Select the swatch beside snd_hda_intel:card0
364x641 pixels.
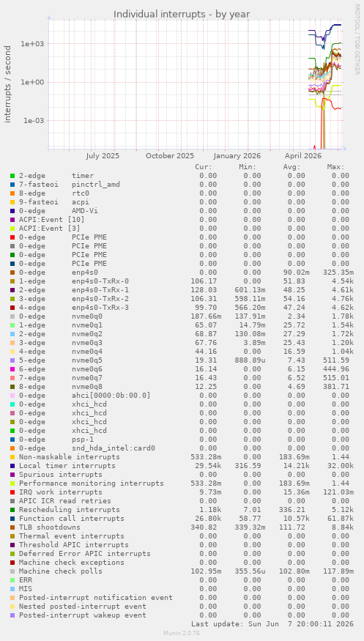[12, 448]
